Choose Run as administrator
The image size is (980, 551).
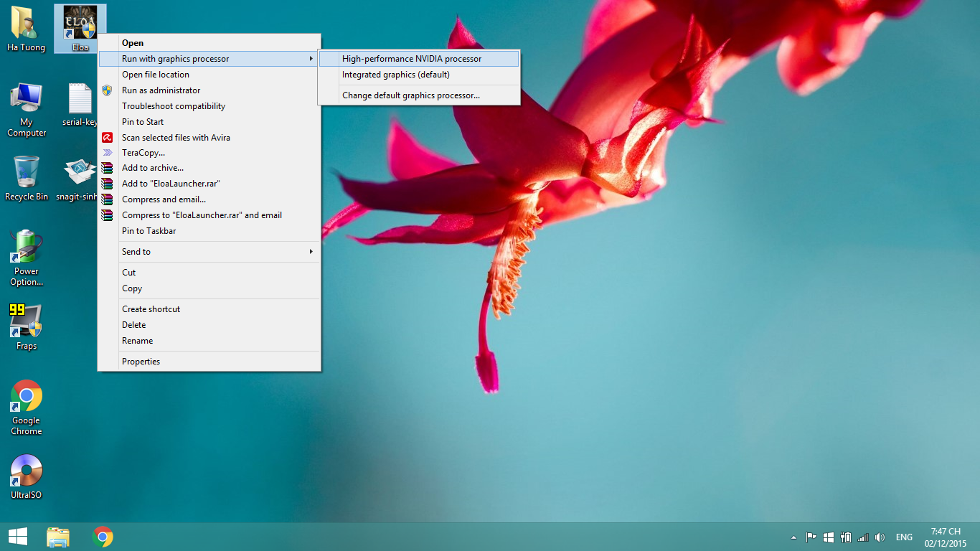[209, 90]
